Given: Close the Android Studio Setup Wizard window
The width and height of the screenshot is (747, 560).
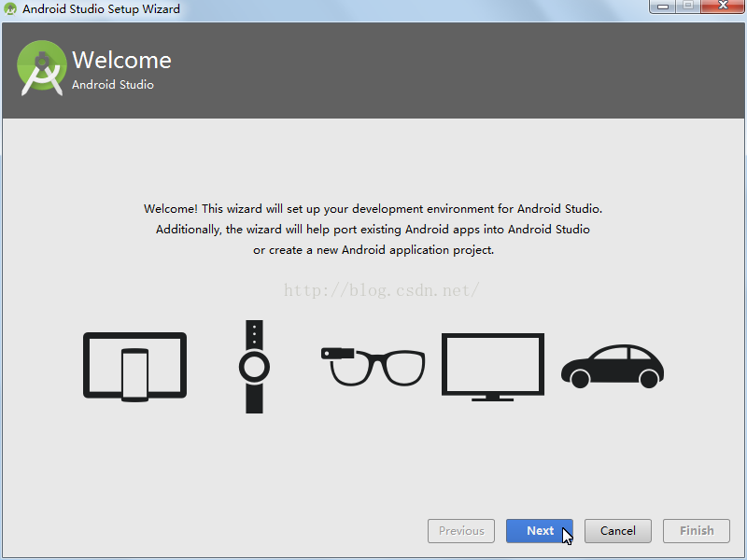Looking at the screenshot, I should point(722,7).
